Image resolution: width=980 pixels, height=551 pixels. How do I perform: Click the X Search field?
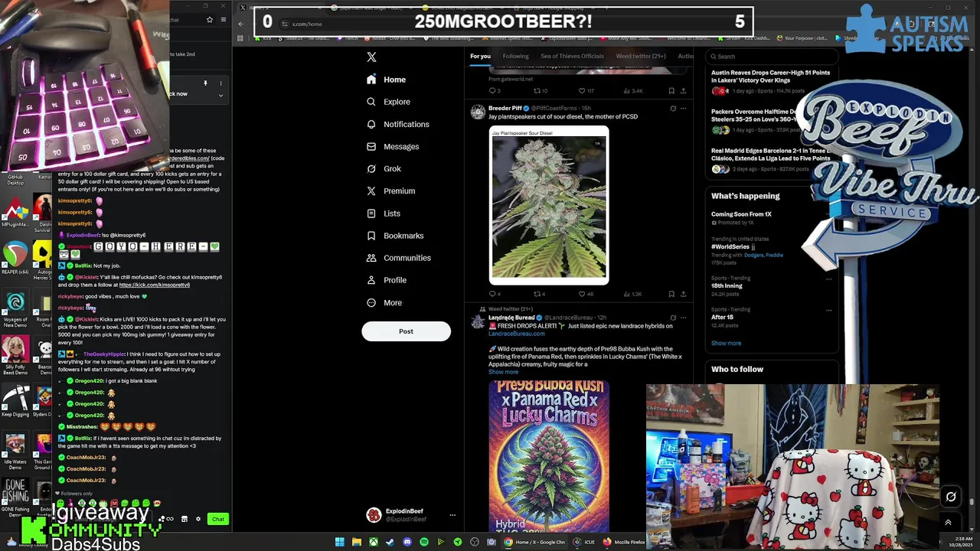click(x=773, y=56)
